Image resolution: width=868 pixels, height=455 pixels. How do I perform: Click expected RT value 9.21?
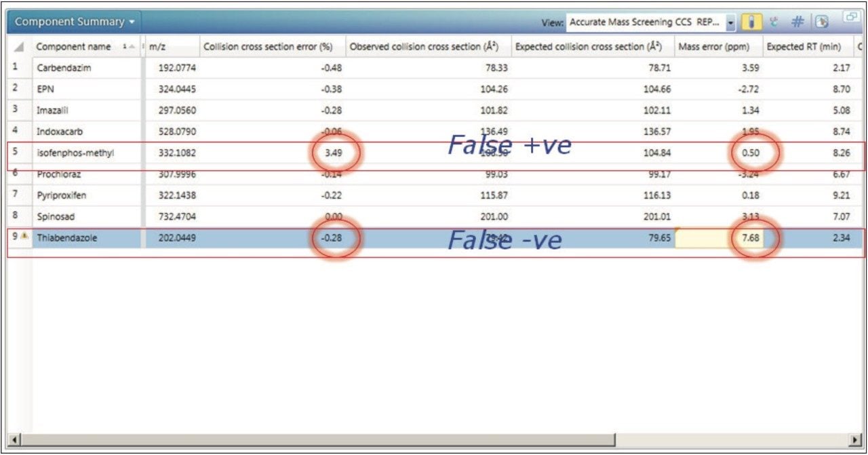coord(841,195)
